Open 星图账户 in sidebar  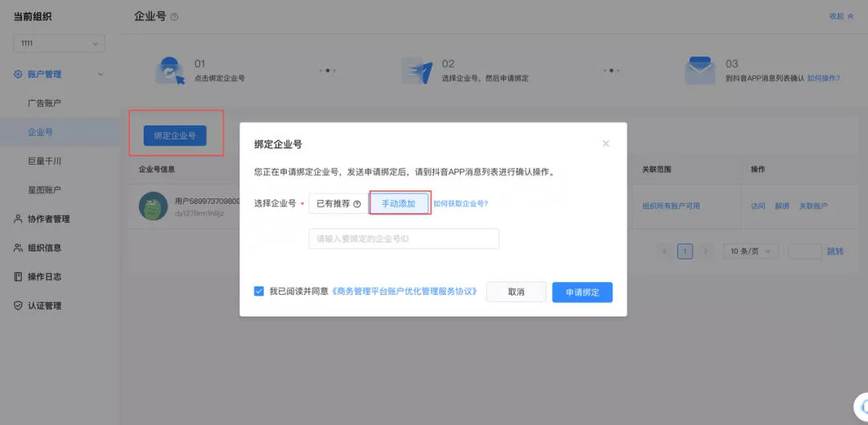click(x=44, y=190)
